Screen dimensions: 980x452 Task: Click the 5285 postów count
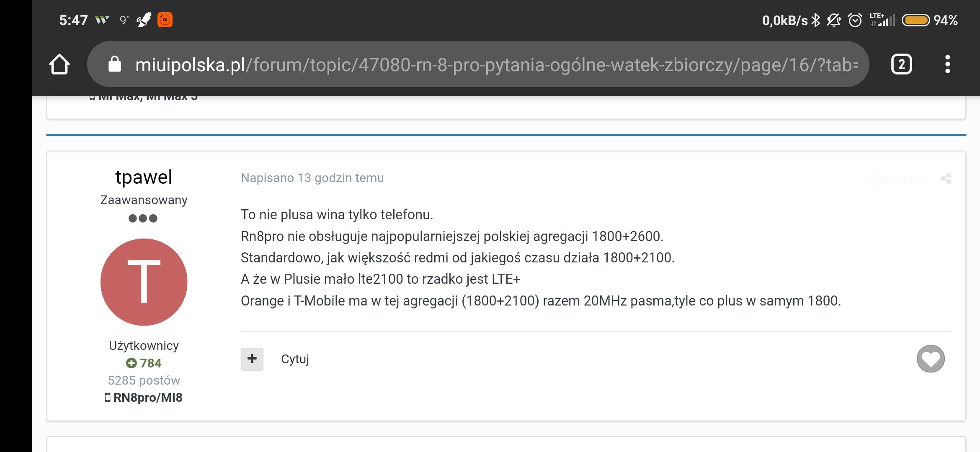tap(144, 380)
